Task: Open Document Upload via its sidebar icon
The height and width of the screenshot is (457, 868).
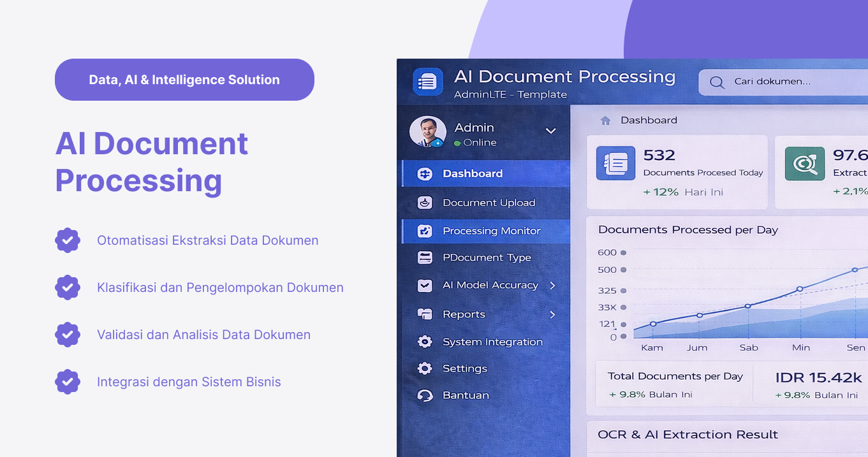Action: pyautogui.click(x=425, y=203)
